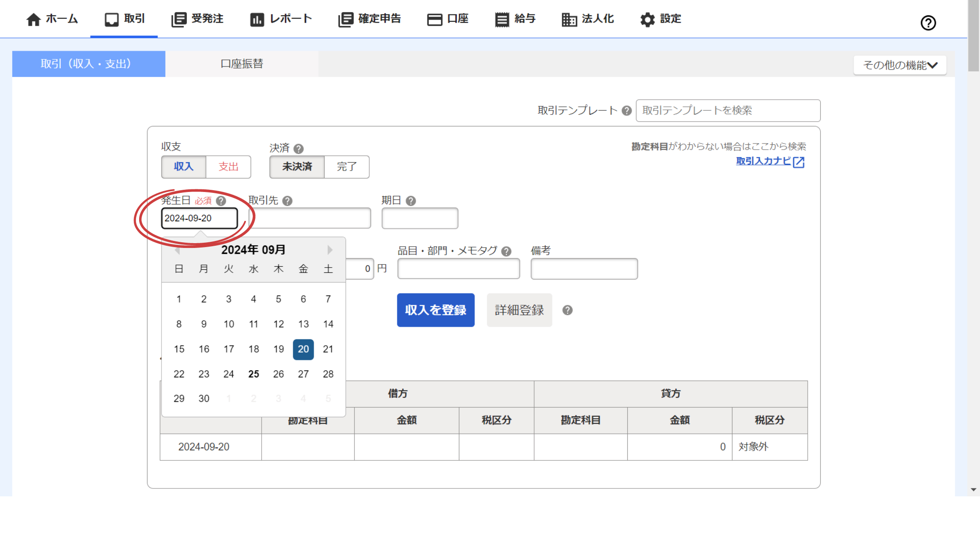Image resolution: width=980 pixels, height=551 pixels.
Task: Select the 確定申告 tax filing icon
Action: (x=345, y=19)
